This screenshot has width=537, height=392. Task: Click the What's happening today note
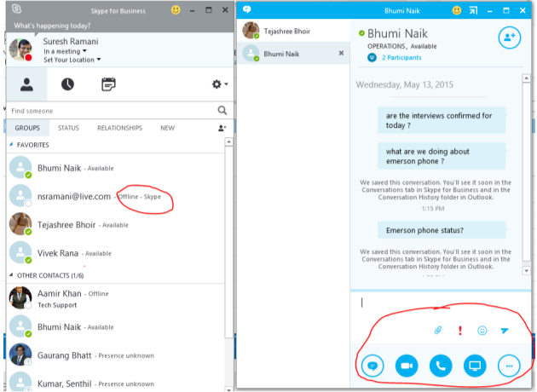[x=52, y=26]
